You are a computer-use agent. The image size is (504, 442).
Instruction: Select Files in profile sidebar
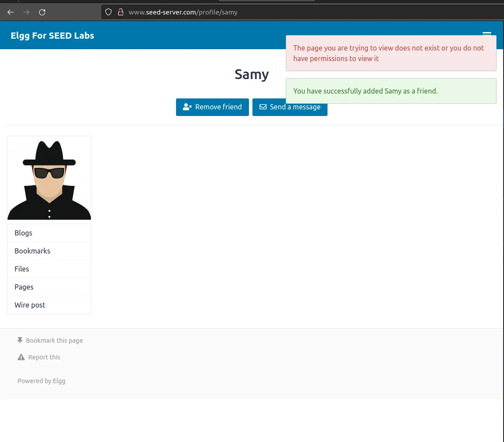tap(22, 269)
